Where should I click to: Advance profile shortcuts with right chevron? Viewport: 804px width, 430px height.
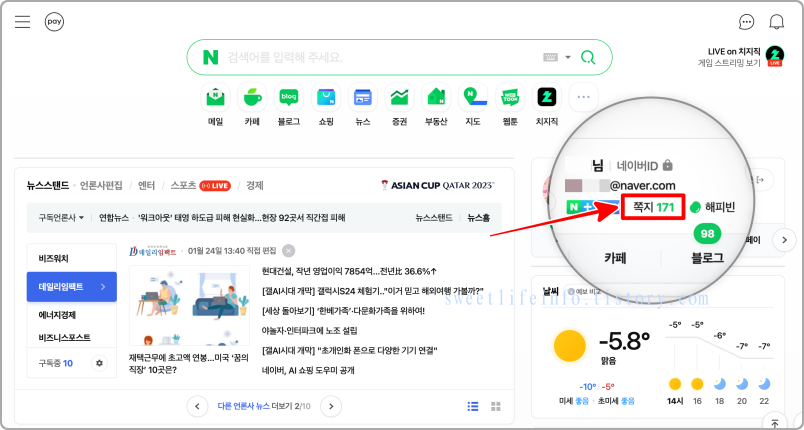point(784,240)
